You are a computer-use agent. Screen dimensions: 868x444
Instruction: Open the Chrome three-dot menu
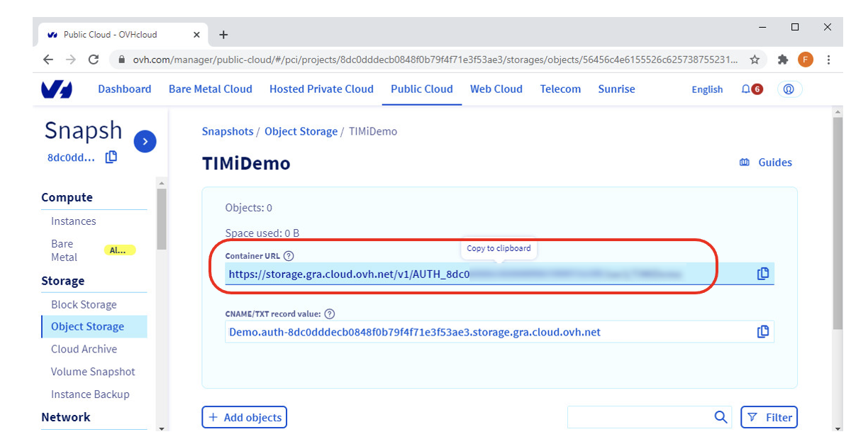pyautogui.click(x=828, y=60)
